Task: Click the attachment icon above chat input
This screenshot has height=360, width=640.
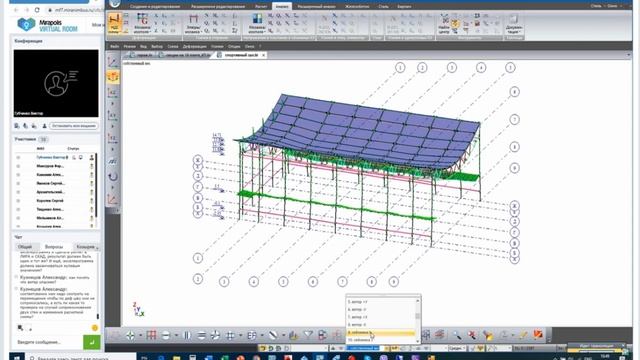Action: 20,328
